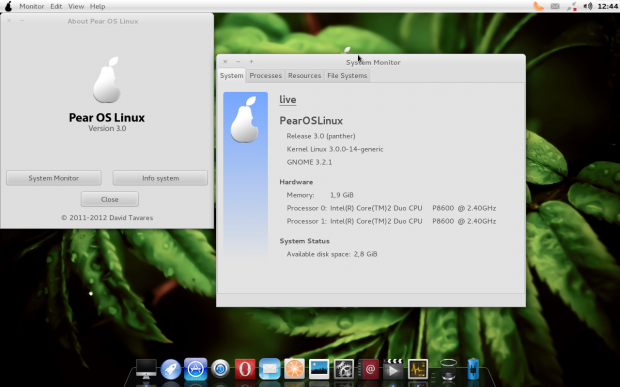
Task: Open the Monitor menu
Action: pos(32,6)
